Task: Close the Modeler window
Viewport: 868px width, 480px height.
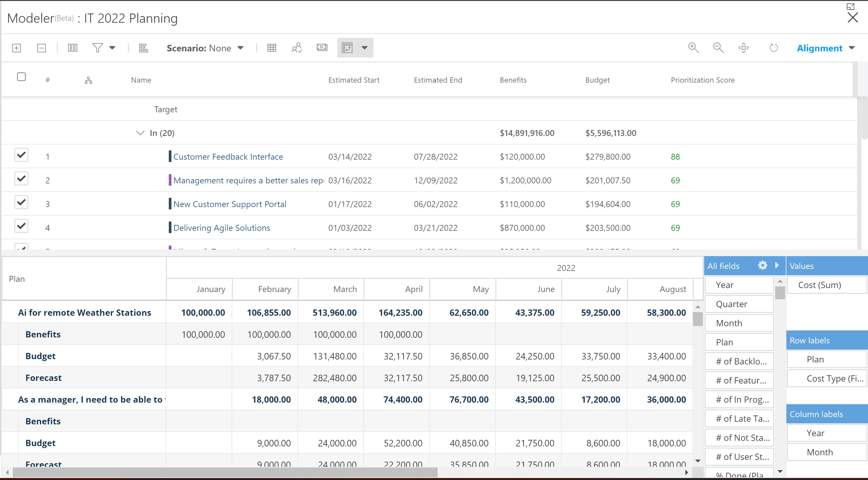Action: tap(853, 18)
